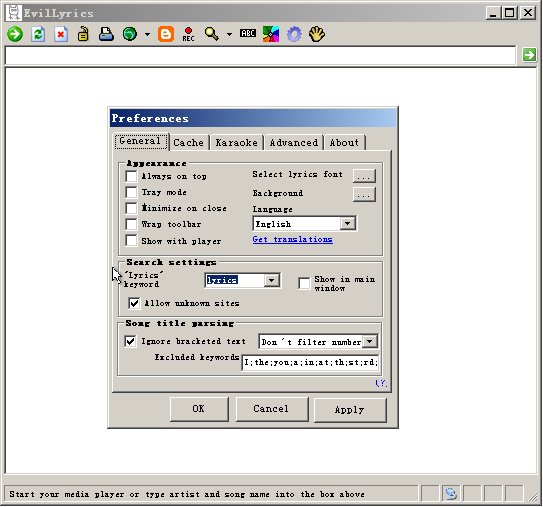Open preferences with the blue gear icon

[294, 34]
